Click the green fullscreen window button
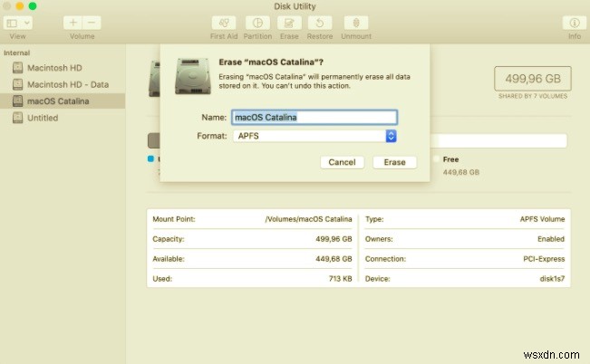 (x=34, y=6)
